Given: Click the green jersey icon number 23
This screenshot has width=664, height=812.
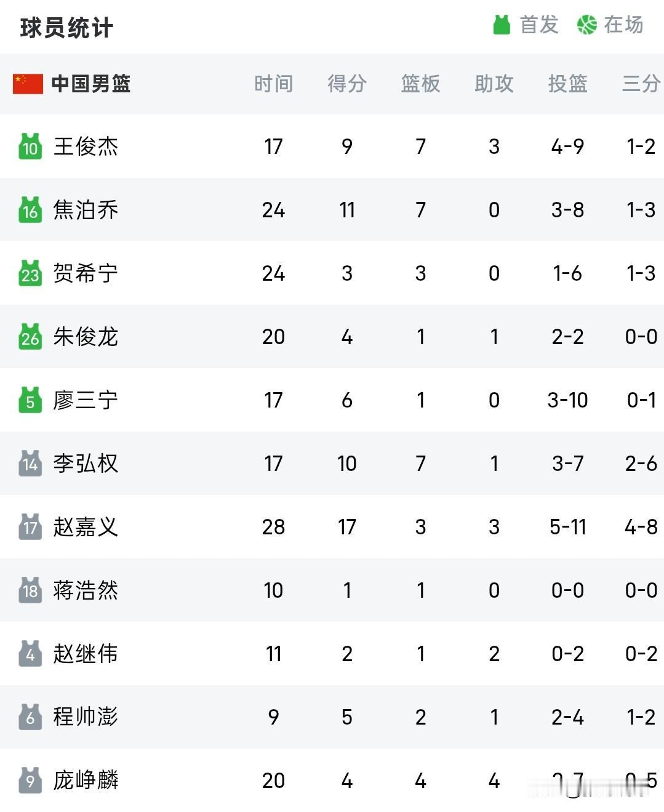Looking at the screenshot, I should click(30, 273).
